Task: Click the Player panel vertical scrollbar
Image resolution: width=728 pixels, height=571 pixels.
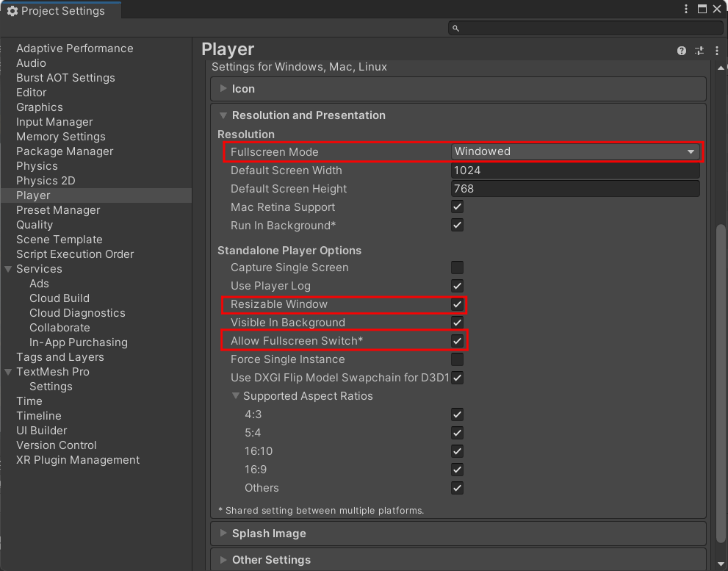Action: click(721, 383)
